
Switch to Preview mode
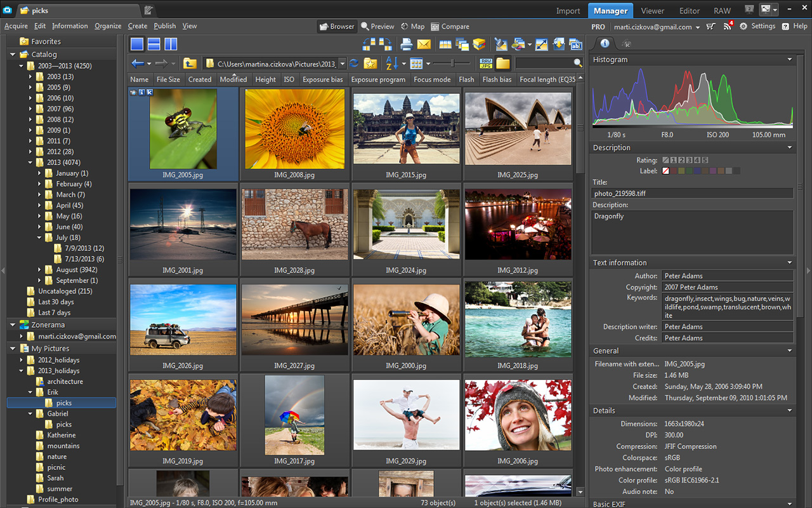pos(378,27)
